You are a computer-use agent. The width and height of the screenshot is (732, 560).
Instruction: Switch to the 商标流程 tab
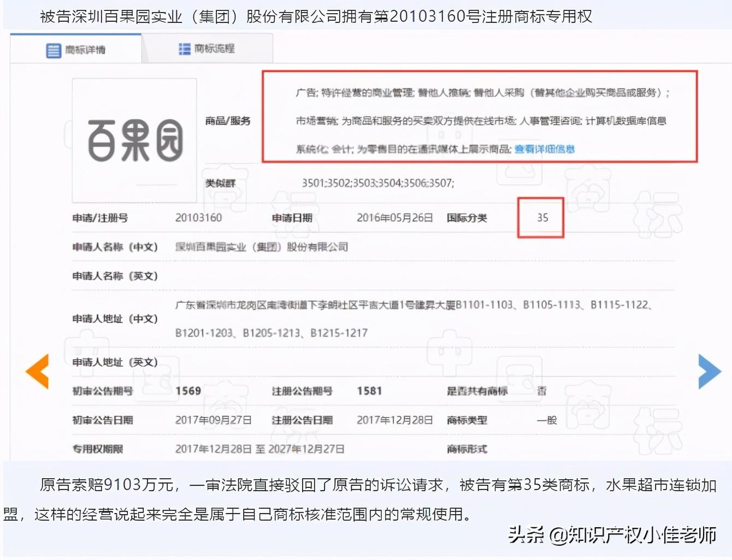207,49
